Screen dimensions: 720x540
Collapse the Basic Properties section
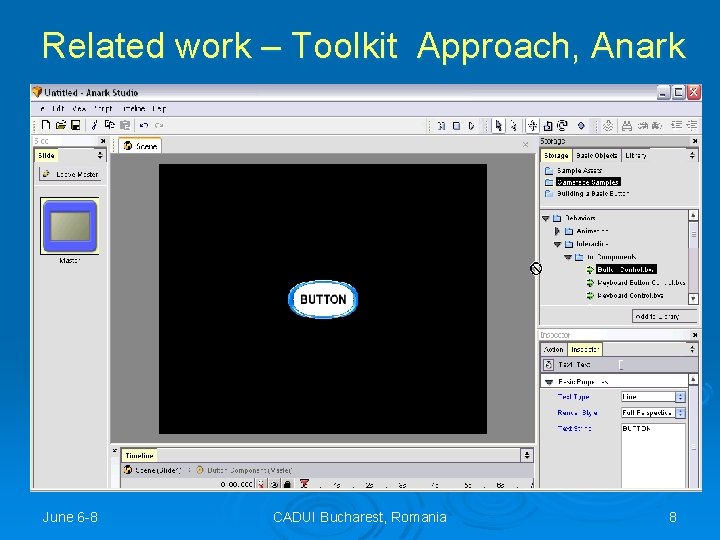tap(549, 382)
